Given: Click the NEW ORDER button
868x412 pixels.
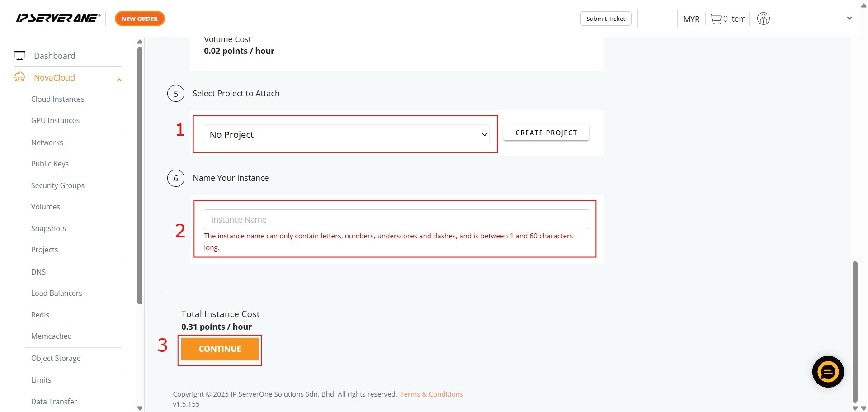Looking at the screenshot, I should tap(140, 19).
